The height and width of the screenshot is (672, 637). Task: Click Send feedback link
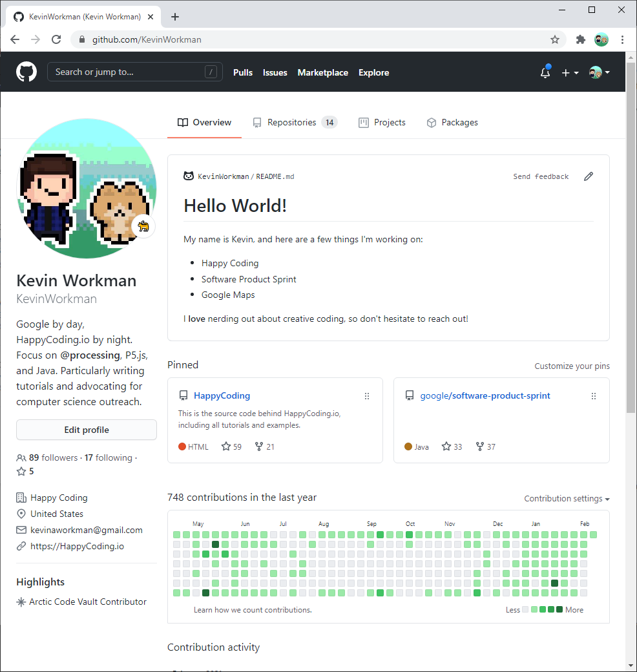pos(541,176)
